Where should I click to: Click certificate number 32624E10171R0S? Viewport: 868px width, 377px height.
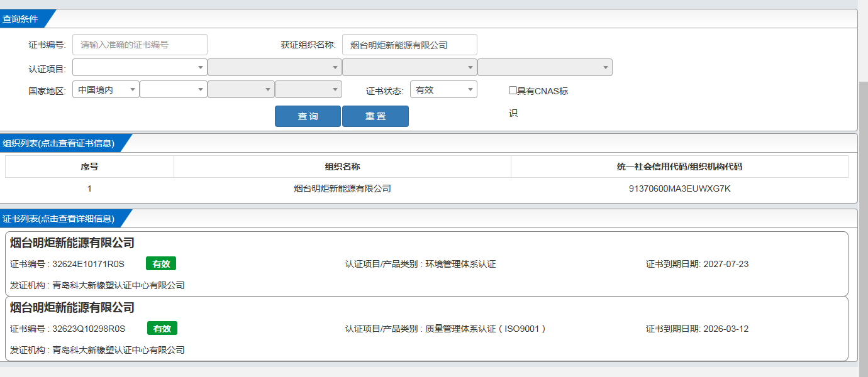(88, 264)
